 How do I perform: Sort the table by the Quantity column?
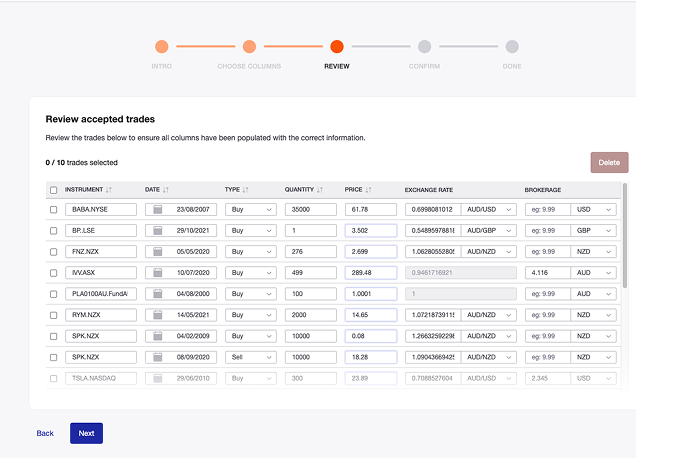click(x=319, y=190)
